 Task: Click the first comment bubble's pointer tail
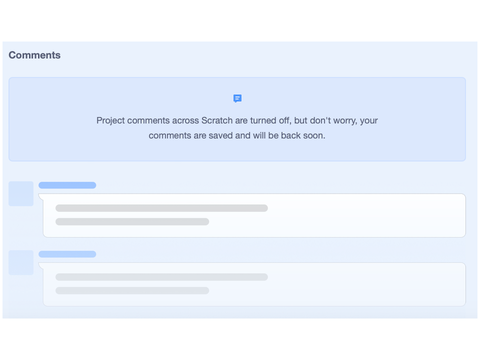(41, 197)
